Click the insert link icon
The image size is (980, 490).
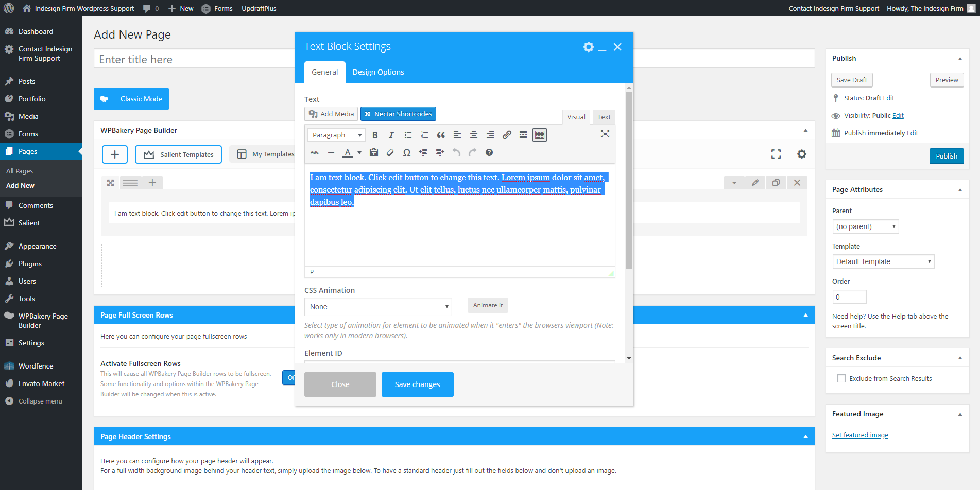tap(507, 135)
